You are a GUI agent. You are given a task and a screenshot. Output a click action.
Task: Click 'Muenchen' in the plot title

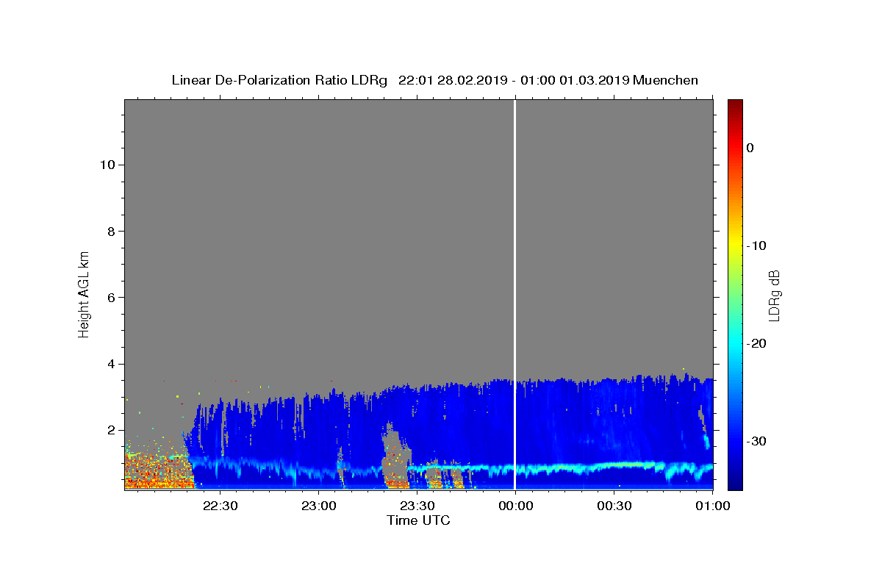point(665,80)
